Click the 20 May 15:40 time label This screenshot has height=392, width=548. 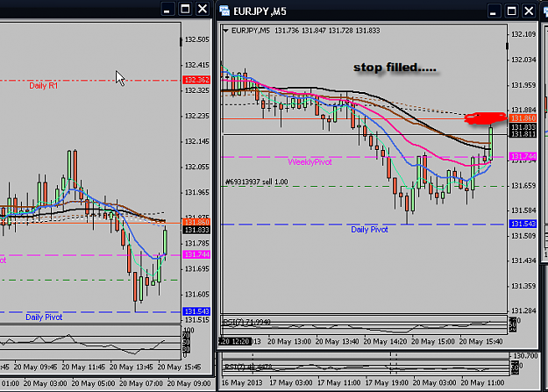pos(480,341)
